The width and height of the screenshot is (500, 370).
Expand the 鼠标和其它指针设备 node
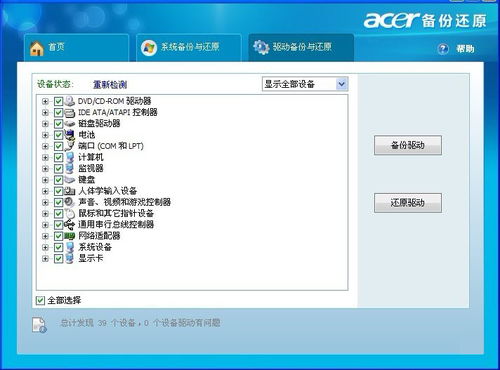point(45,214)
